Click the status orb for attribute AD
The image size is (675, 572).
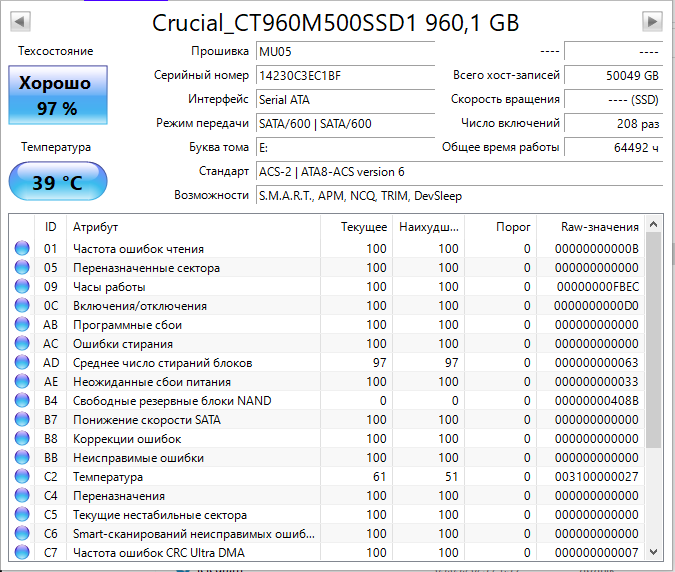22,362
